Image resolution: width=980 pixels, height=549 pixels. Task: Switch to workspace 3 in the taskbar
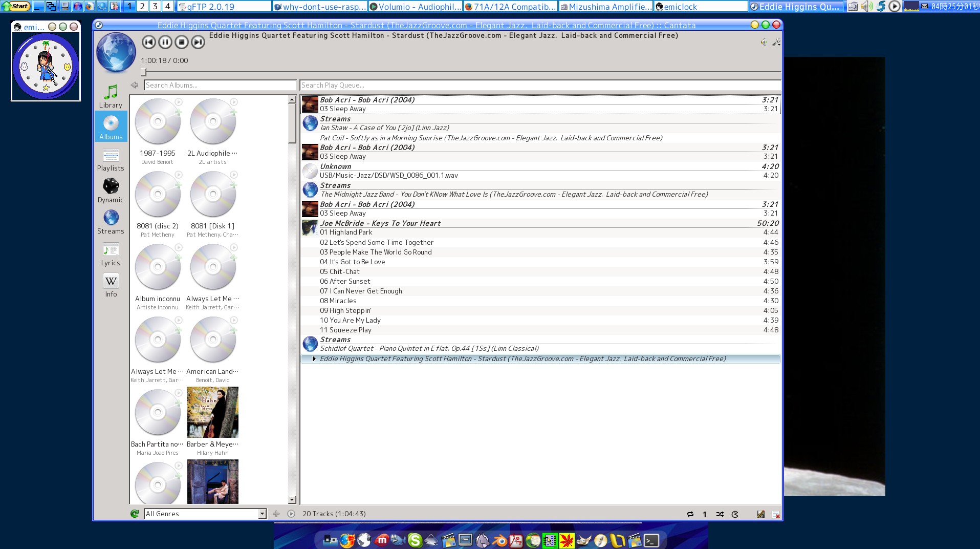click(155, 7)
